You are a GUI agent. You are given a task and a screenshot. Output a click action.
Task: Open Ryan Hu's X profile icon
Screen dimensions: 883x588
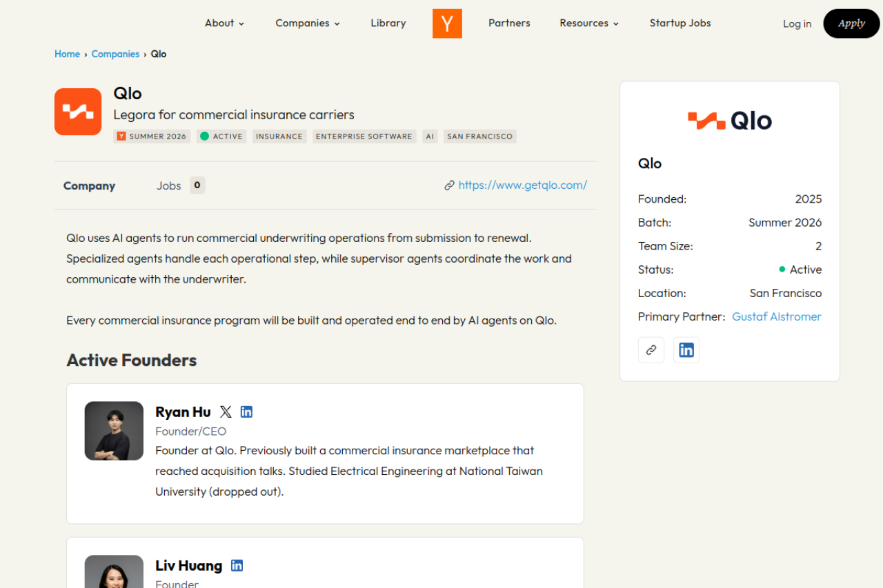[x=226, y=412]
